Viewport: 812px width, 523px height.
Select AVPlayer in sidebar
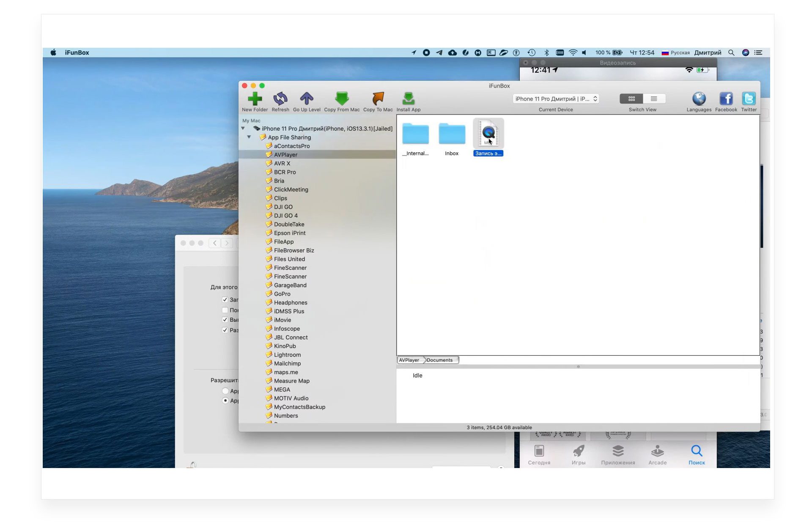(x=285, y=155)
